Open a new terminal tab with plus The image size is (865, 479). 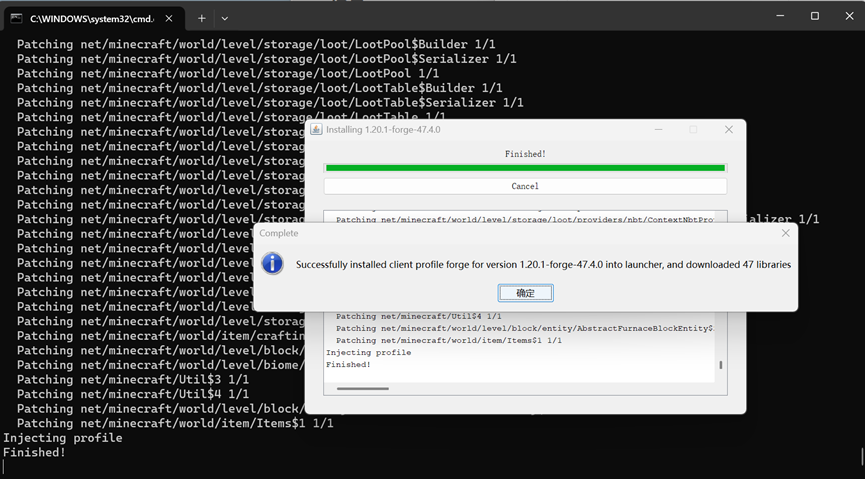[201, 18]
